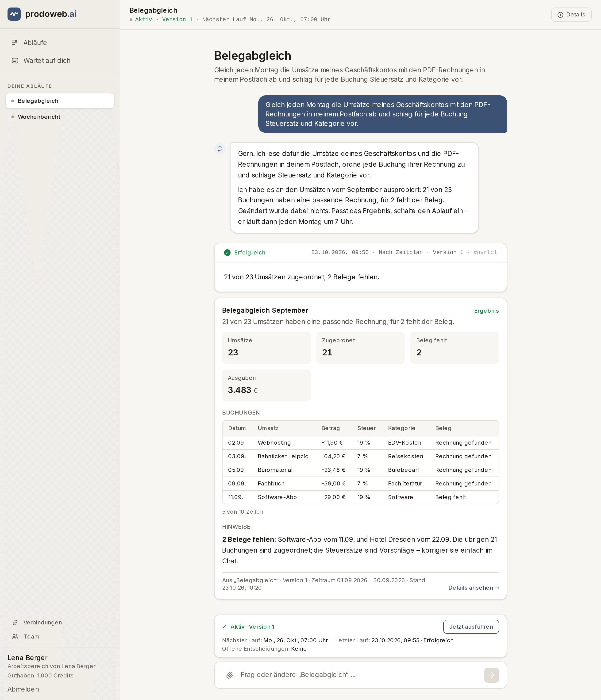Click the Bahnticket Leipzig booking cell
601x700 pixels.
tap(283, 456)
